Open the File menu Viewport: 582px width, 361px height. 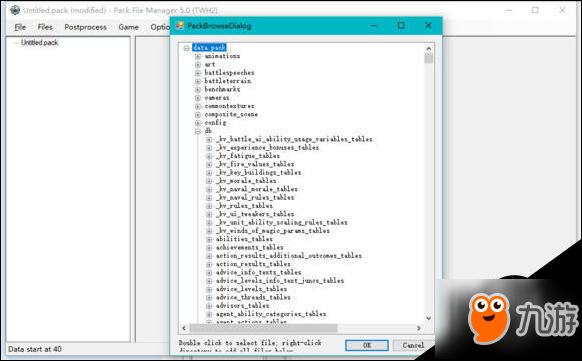pos(20,27)
